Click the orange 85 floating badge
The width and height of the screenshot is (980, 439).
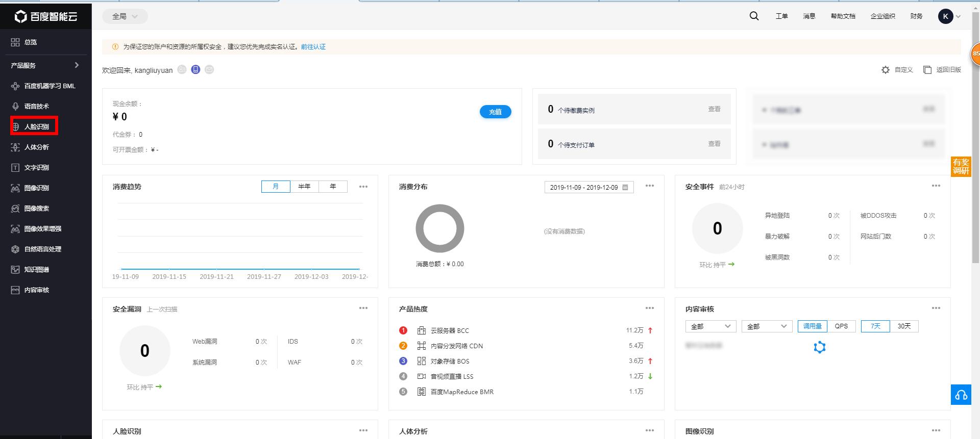975,54
